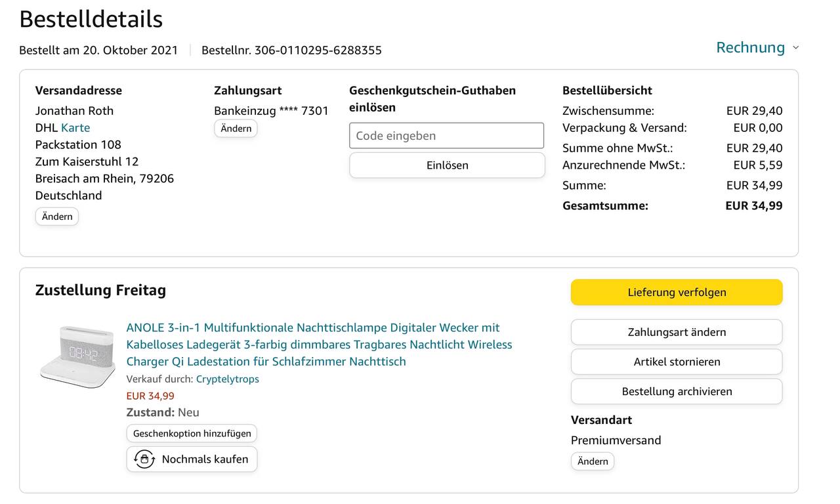Viewport: 840px width, 504px height.
Task: Open the DHL Karte map link
Action: (x=75, y=127)
